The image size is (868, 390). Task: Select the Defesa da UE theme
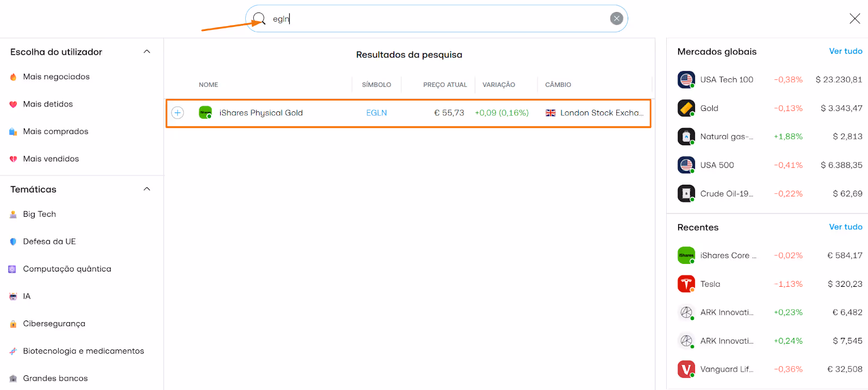49,241
